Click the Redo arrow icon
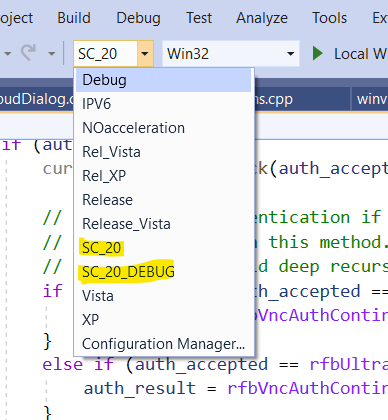This screenshot has height=420, width=388. (x=28, y=53)
